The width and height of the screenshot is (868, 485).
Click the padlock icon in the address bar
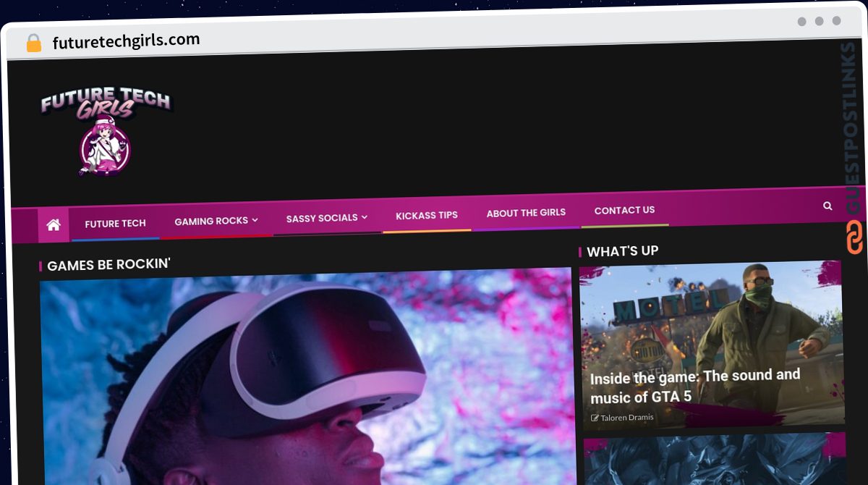(34, 43)
